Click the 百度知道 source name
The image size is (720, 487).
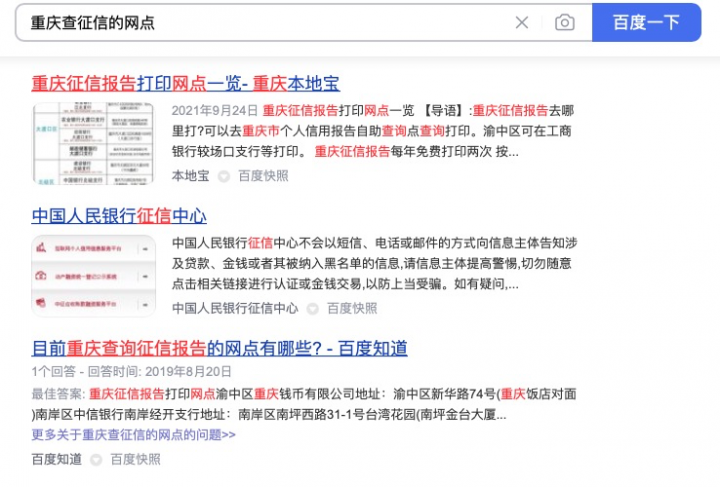[56, 459]
